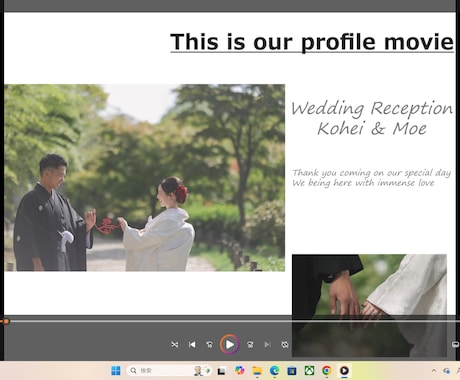
Task: Skip back 10 seconds
Action: point(209,344)
